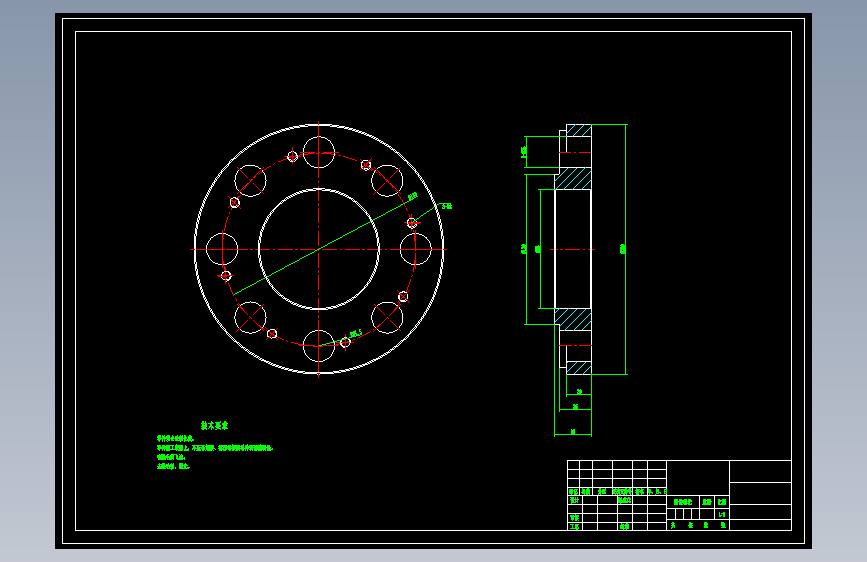The height and width of the screenshot is (562, 867).
Task: Select the 工艺 cell in title block
Action: (574, 526)
